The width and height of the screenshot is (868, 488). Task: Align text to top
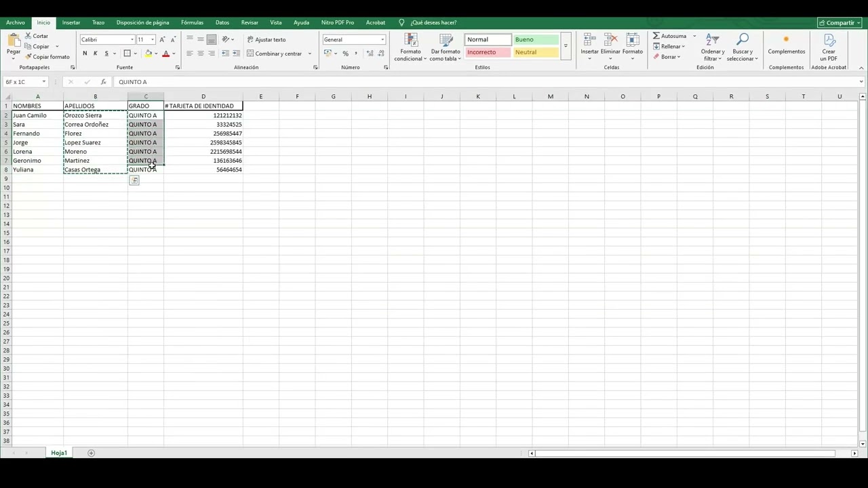190,39
